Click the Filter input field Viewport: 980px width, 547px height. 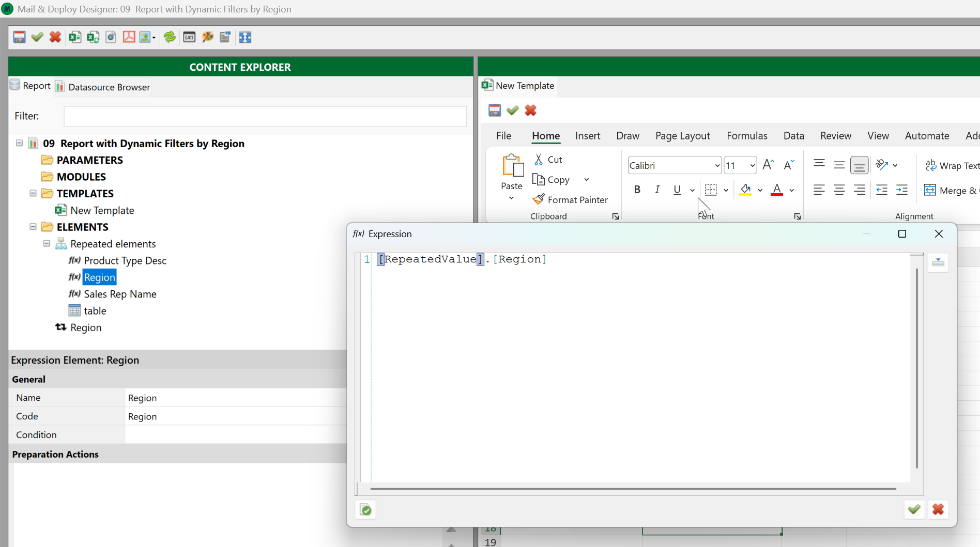point(265,116)
